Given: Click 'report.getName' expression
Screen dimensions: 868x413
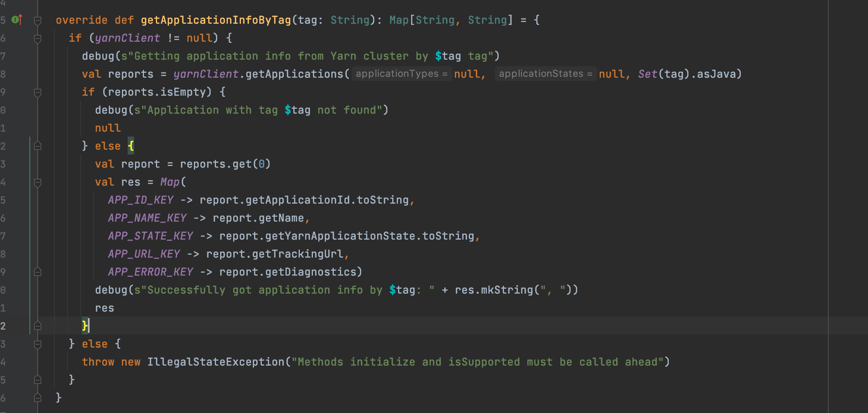Looking at the screenshot, I should coord(258,218).
